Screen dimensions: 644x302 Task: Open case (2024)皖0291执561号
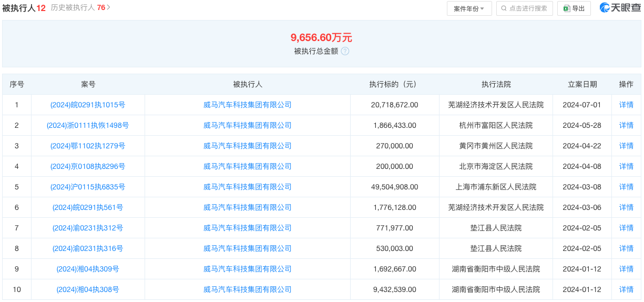[88, 207]
